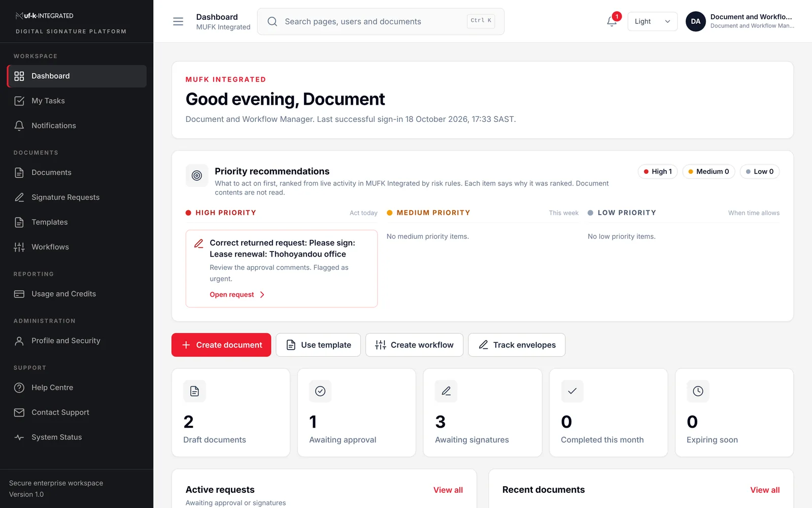Open the Help Centre

[x=77, y=388]
